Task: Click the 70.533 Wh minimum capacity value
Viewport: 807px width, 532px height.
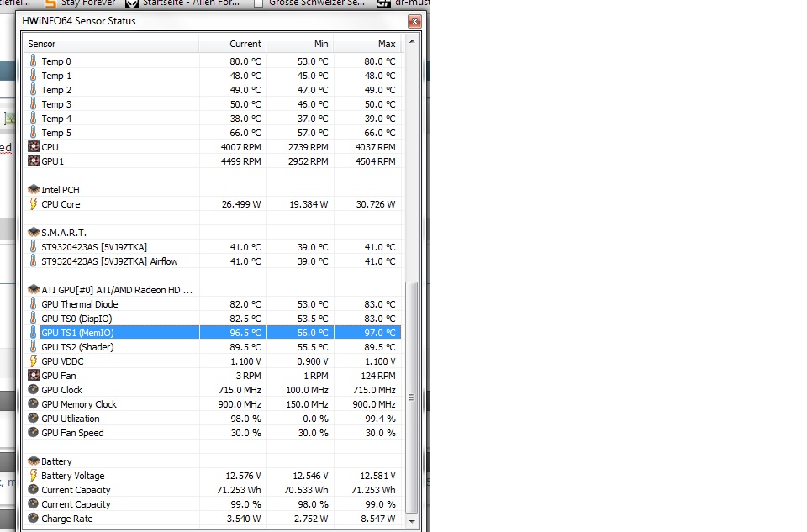Action: tap(306, 490)
